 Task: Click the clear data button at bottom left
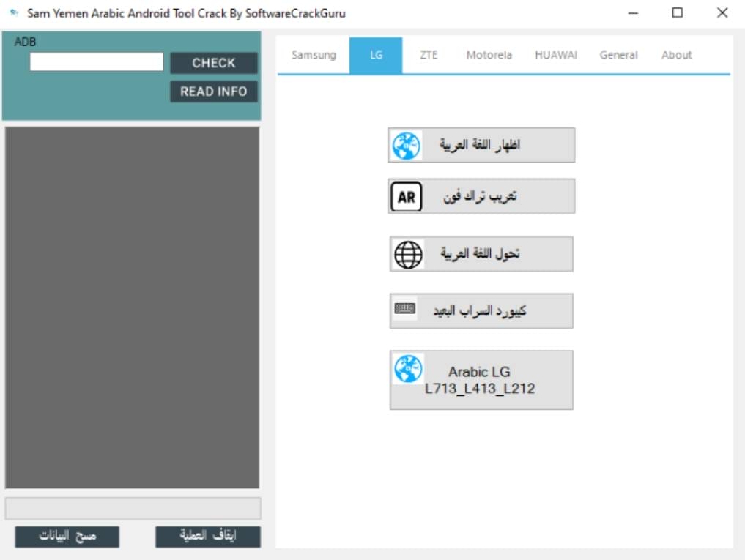[x=66, y=537]
